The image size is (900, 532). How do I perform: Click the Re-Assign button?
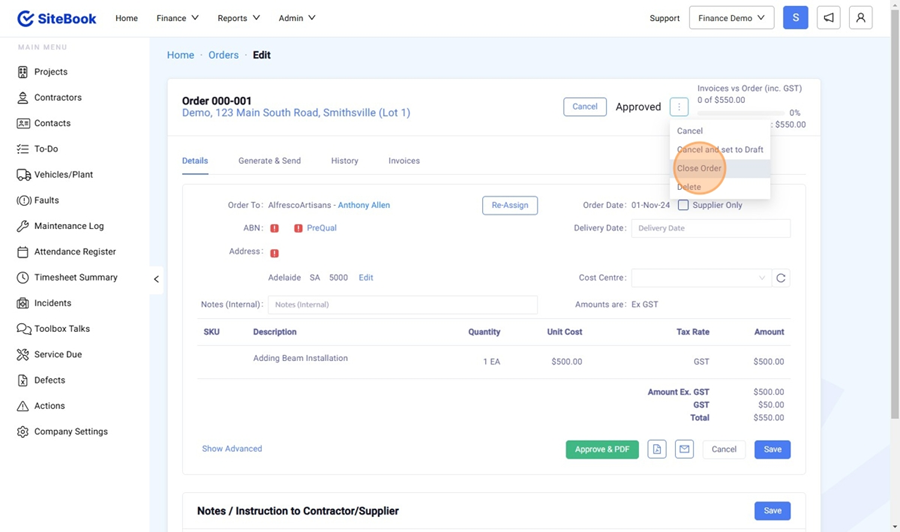(x=509, y=205)
